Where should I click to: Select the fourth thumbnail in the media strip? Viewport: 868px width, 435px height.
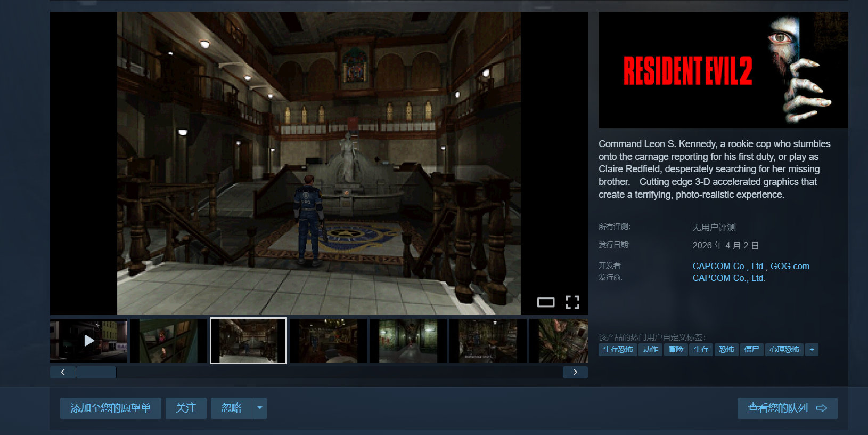(x=328, y=341)
